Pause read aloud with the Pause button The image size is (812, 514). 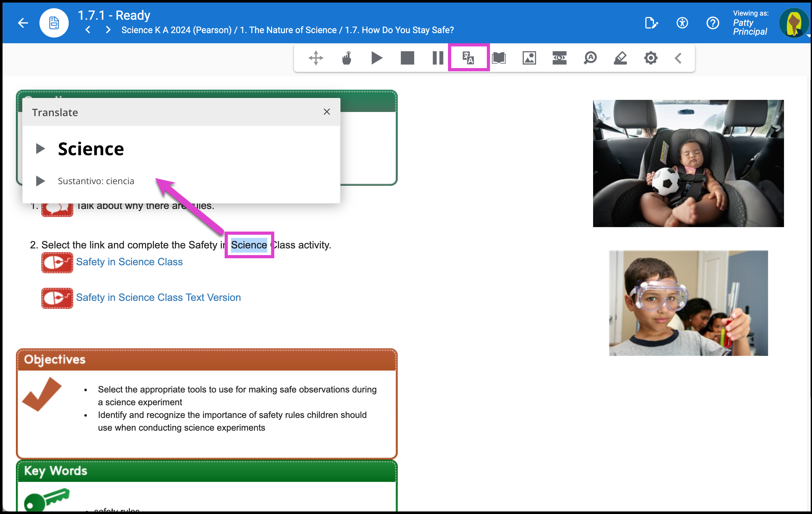coord(438,58)
